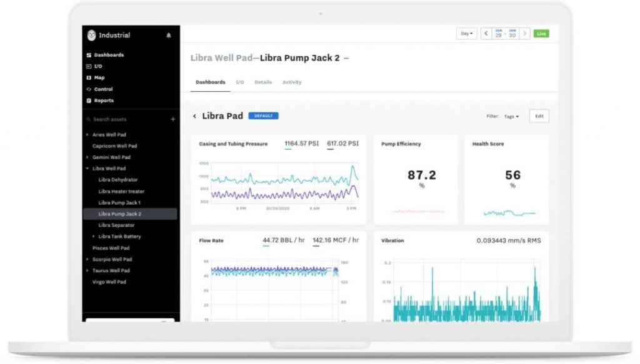Open the Details tab for Libra Pump Jack 2
The image size is (640, 364).
pyautogui.click(x=263, y=82)
